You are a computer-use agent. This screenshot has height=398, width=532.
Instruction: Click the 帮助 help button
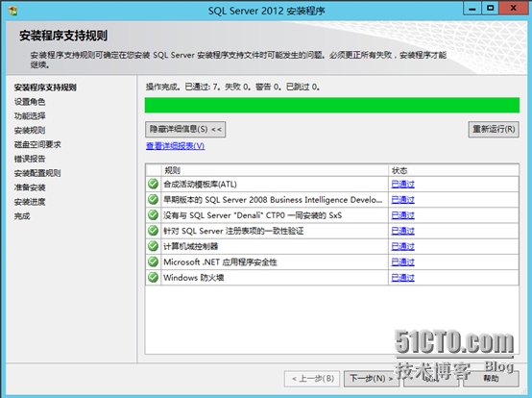pos(491,379)
